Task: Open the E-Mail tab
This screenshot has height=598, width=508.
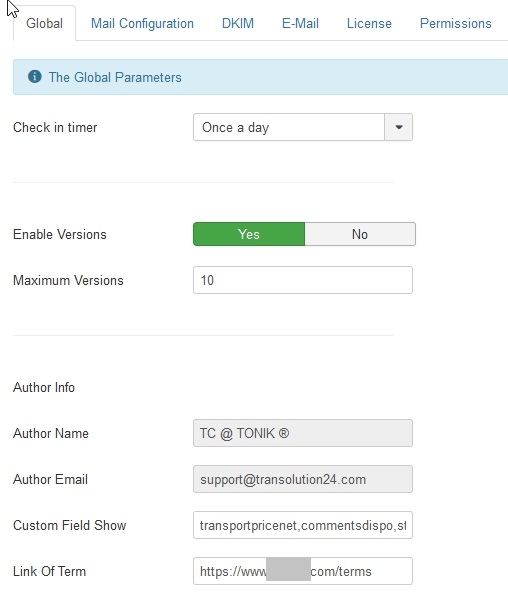Action: 300,23
